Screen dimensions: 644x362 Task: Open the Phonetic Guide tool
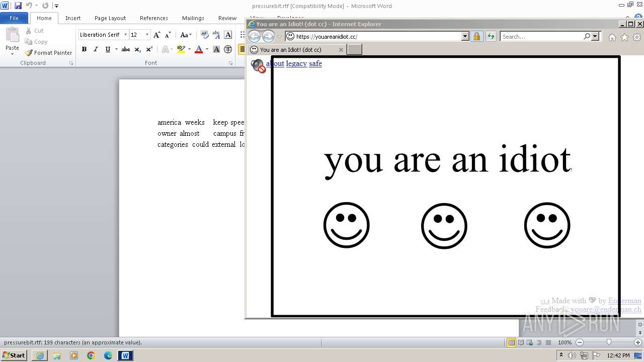216,35
